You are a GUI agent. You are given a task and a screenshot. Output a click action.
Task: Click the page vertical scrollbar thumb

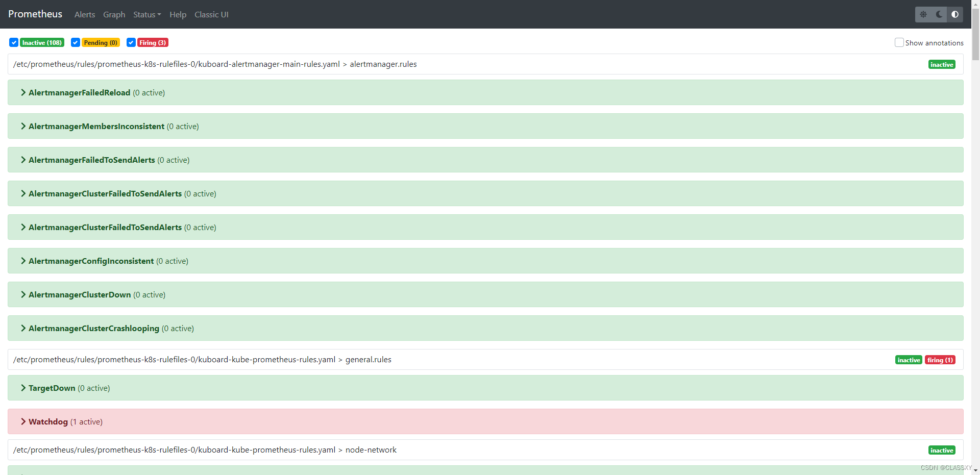click(975, 35)
